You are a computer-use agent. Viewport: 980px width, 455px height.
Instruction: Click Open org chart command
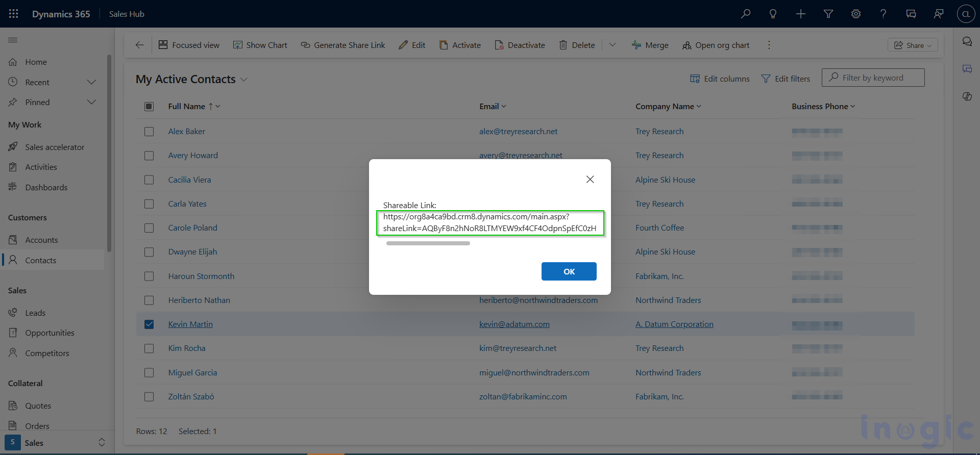click(716, 45)
